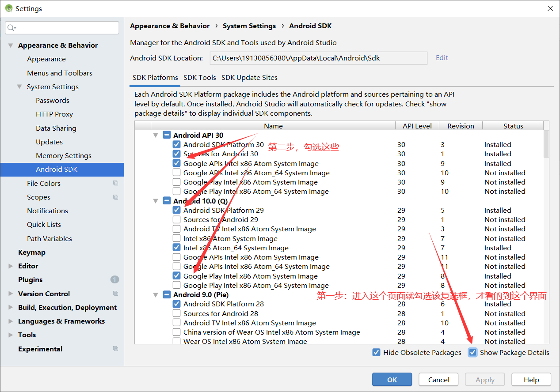Switch to the SDK Tools tab
Screen dimensions: 560x392
coord(200,77)
